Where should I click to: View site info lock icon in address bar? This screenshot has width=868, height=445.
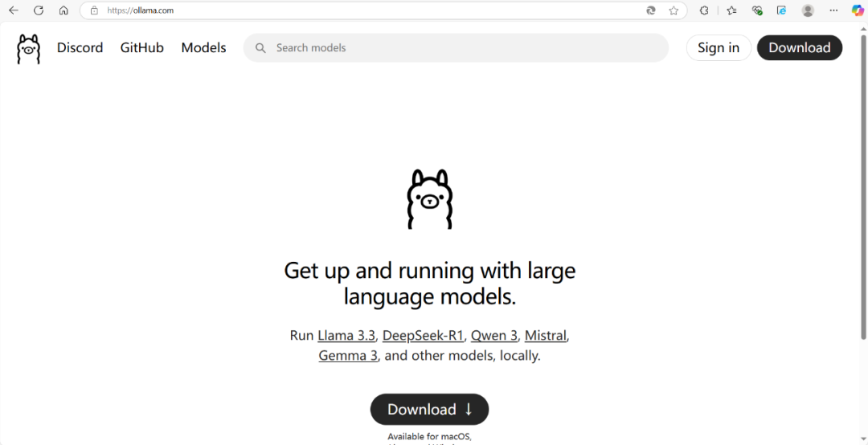coord(94,10)
